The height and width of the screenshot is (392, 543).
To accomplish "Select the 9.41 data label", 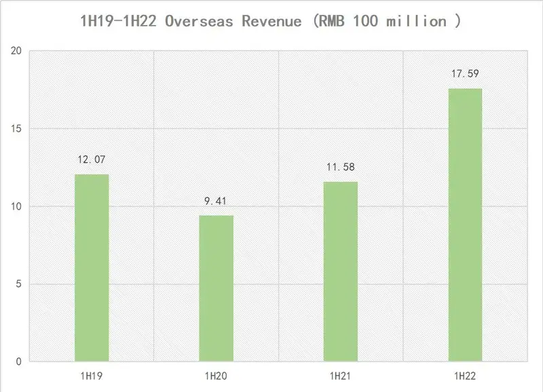I will point(216,201).
